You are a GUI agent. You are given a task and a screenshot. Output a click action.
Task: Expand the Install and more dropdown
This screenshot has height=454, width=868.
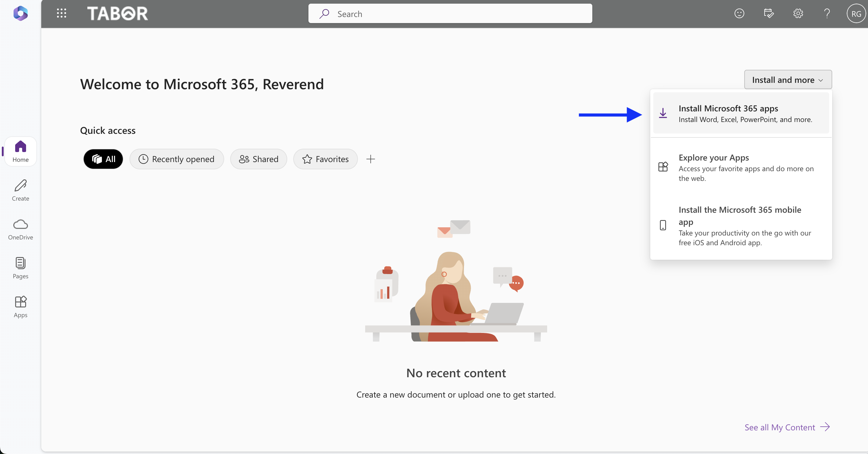coord(787,80)
